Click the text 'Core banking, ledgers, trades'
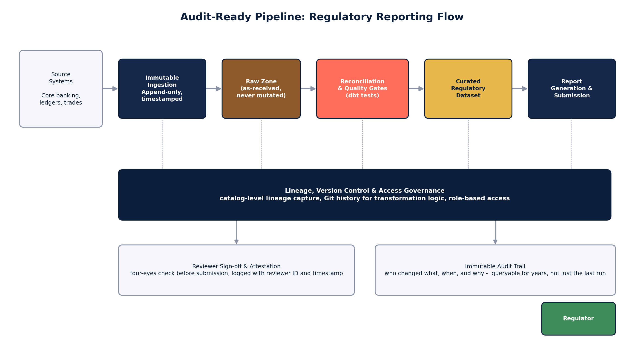This screenshot has width=644, height=350. coord(61,99)
